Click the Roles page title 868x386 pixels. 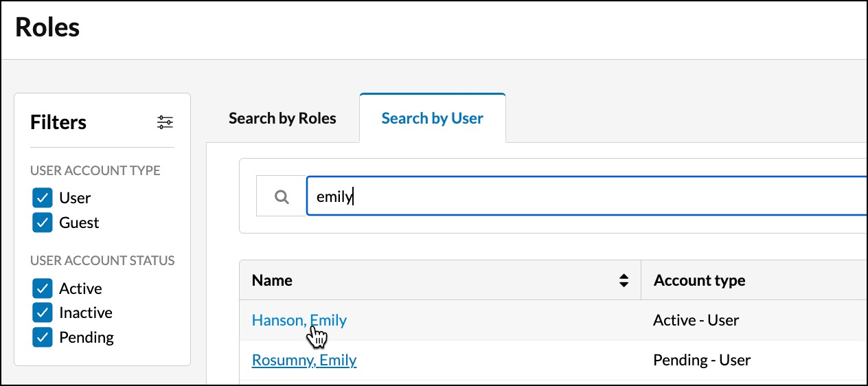(x=47, y=27)
